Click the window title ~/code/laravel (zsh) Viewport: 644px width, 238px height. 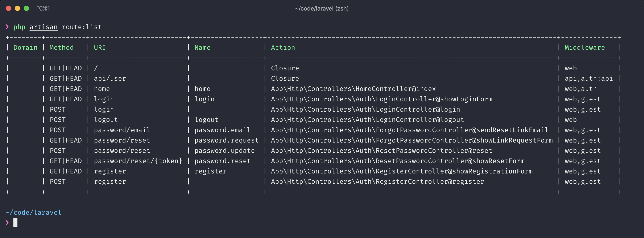click(322, 9)
